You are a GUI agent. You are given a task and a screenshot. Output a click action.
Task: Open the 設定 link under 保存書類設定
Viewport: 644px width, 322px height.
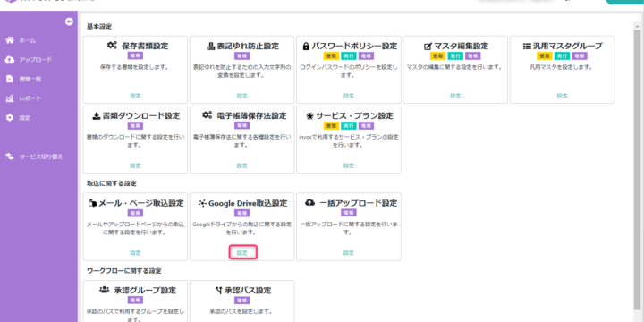(x=136, y=96)
